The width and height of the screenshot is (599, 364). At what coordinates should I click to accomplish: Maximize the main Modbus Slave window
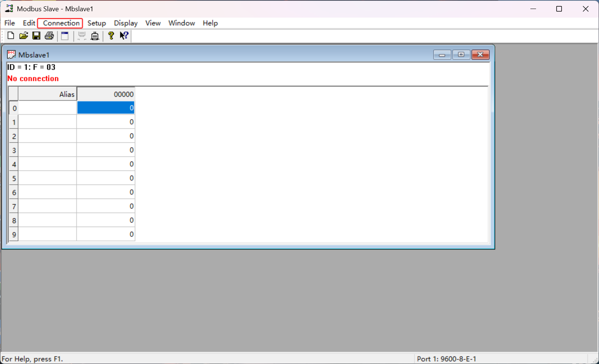(x=559, y=9)
